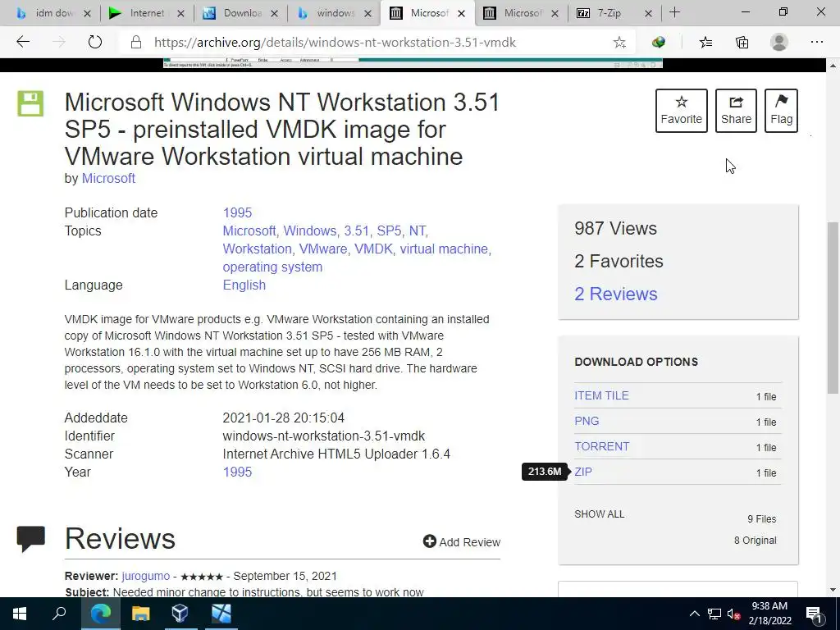This screenshot has height=630, width=840.
Task: Close the 'Internet' tab
Action: tap(180, 14)
